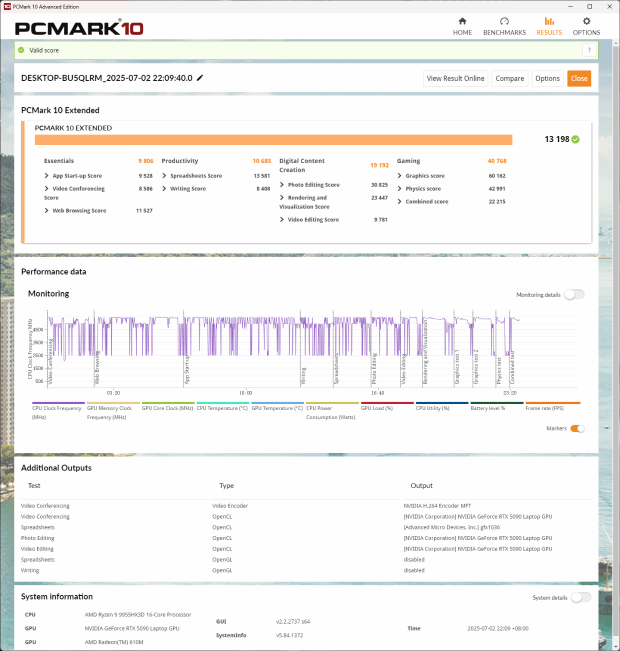Click the result name DESKTOP-BU5QLRM text
The height and width of the screenshot is (651, 620).
(x=107, y=78)
